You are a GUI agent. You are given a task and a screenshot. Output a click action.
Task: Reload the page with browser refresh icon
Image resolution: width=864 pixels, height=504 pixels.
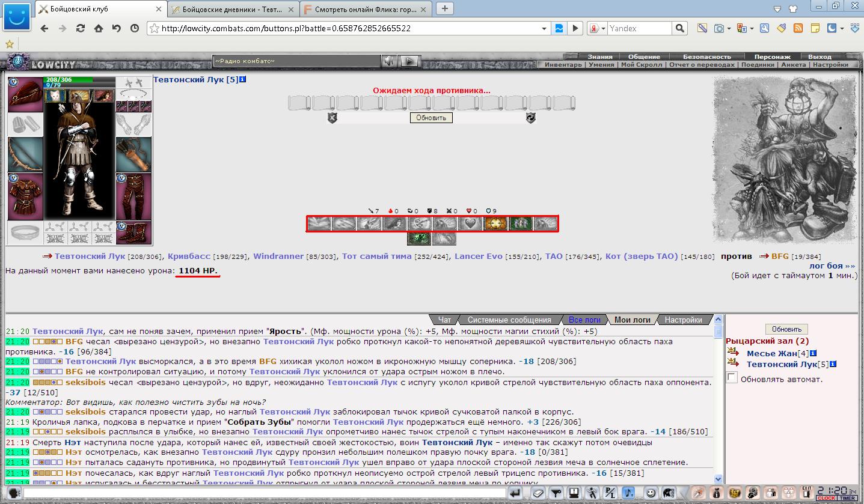click(80, 28)
